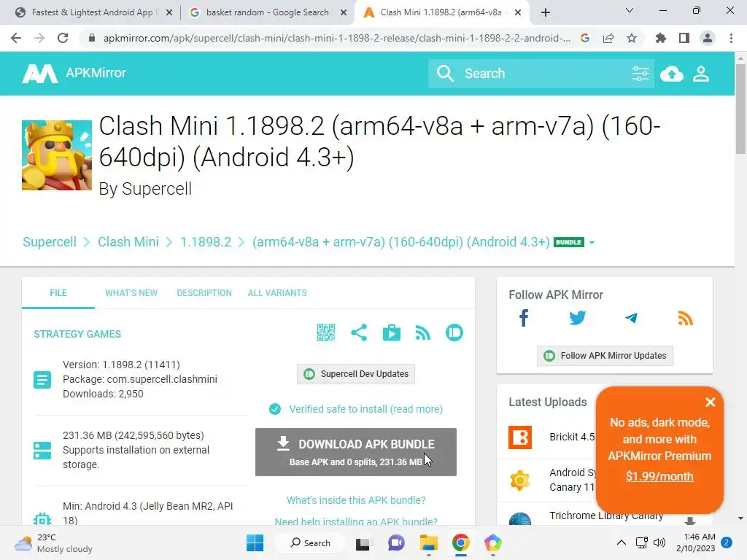Close the basket random Google Search tab
The height and width of the screenshot is (560, 747).
click(x=344, y=12)
